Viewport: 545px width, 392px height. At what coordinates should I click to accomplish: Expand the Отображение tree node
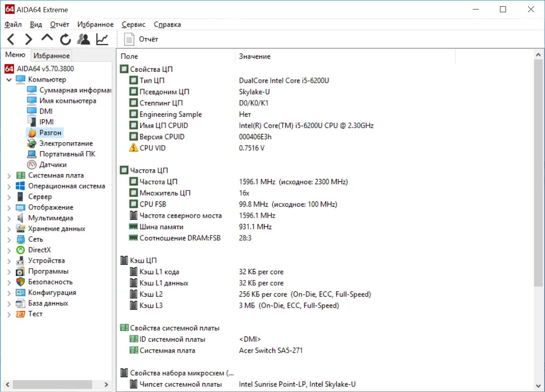[x=9, y=207]
